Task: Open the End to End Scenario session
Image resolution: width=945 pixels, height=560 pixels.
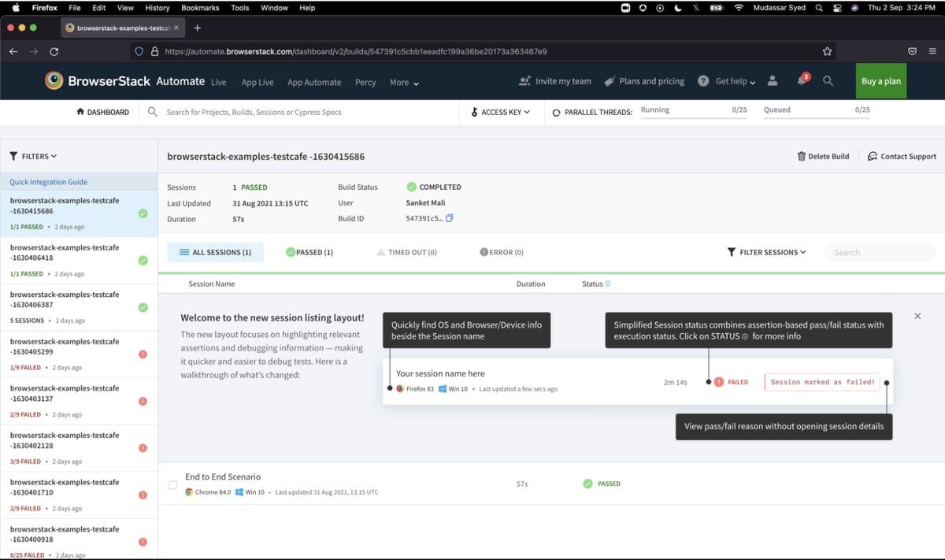Action: tap(223, 477)
